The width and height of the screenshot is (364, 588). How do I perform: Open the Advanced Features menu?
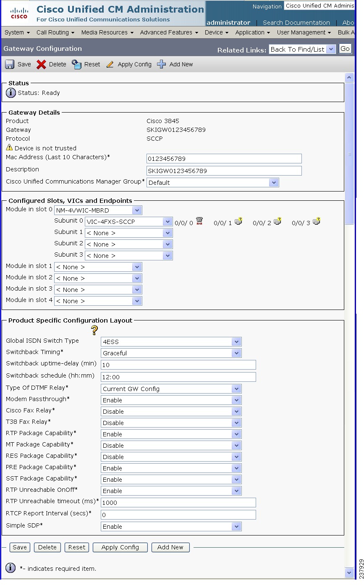[x=169, y=32]
